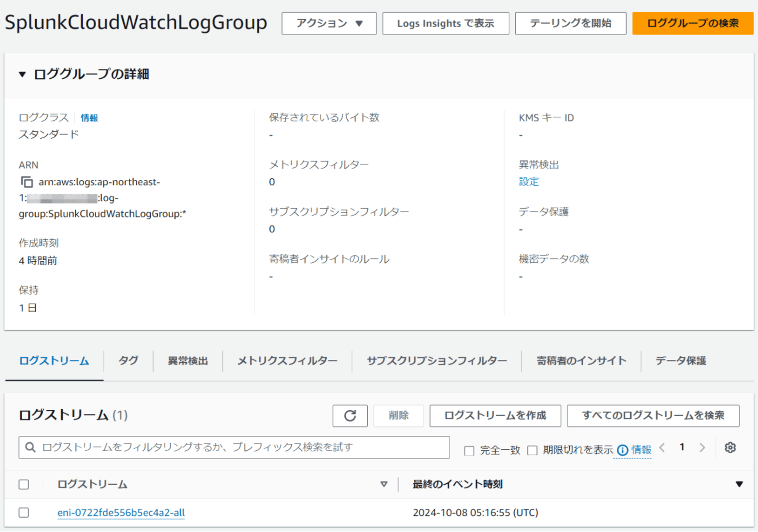The height and width of the screenshot is (532, 758).
Task: Click the 機密データの数 label
Action: [554, 259]
